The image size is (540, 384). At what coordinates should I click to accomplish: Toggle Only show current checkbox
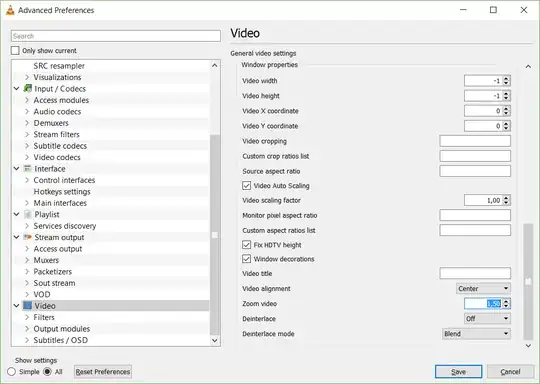[15, 51]
